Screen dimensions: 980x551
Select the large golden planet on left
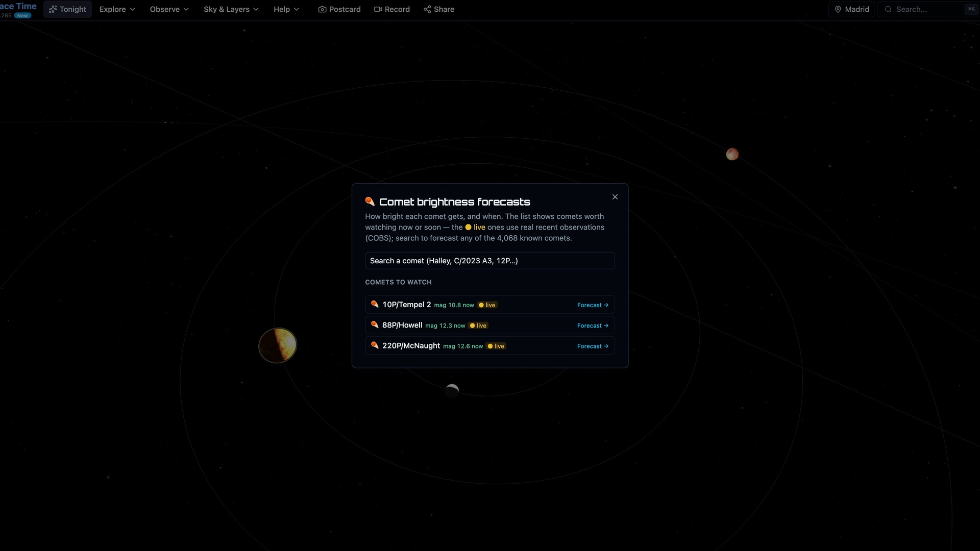coord(278,345)
